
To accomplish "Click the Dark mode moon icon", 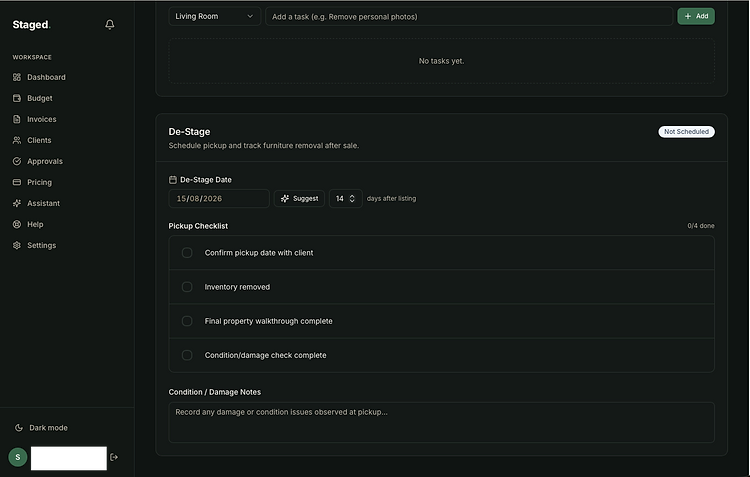I will click(x=19, y=428).
